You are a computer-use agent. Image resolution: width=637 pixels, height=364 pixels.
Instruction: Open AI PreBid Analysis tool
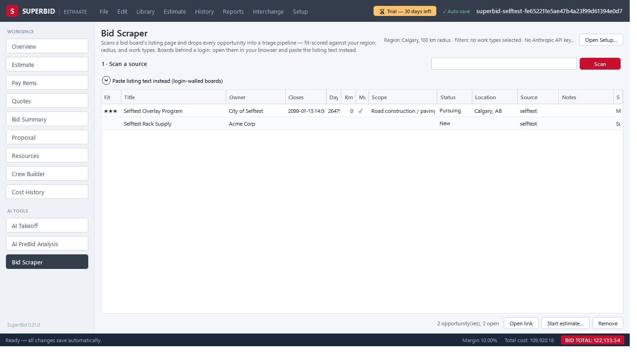[47, 243]
